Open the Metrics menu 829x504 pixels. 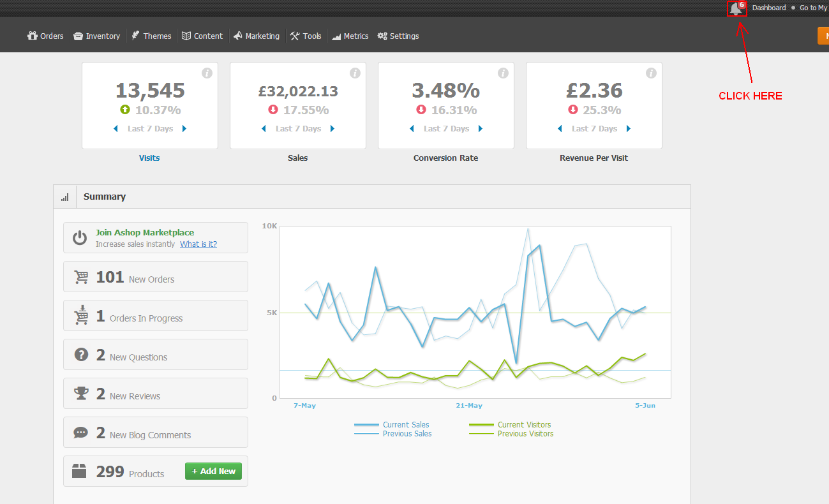pos(350,36)
